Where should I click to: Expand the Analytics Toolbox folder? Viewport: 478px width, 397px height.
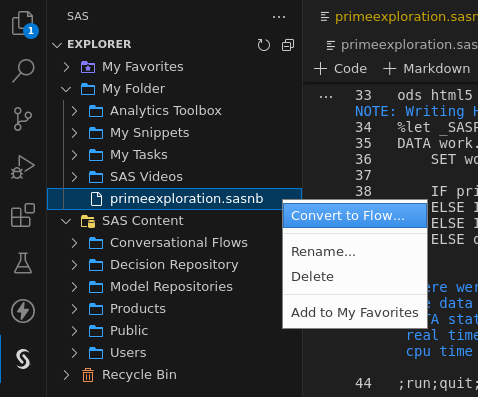point(74,111)
